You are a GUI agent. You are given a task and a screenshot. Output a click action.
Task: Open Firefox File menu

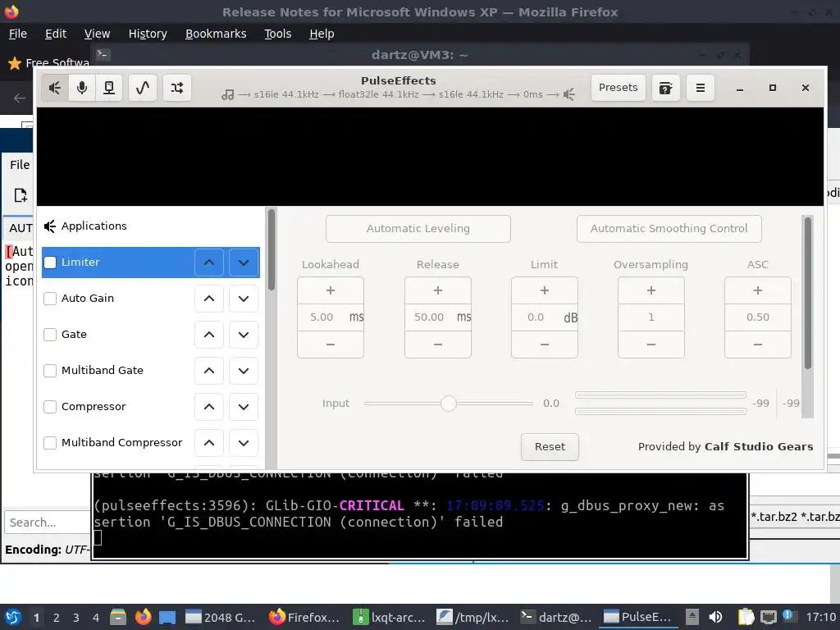pos(18,34)
